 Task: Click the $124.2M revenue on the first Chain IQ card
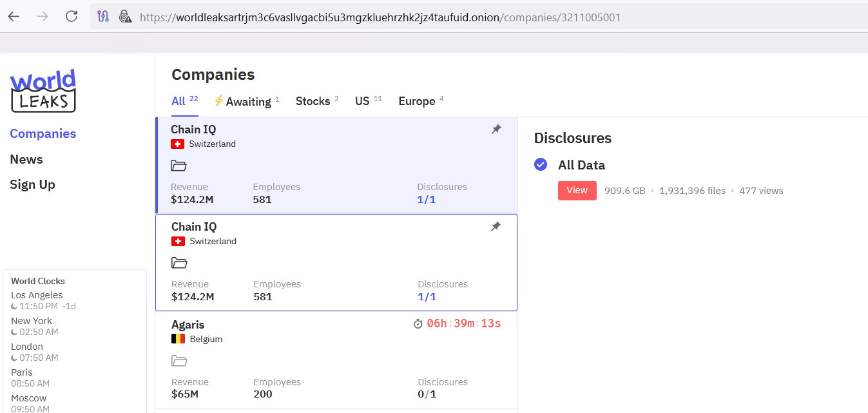point(192,200)
